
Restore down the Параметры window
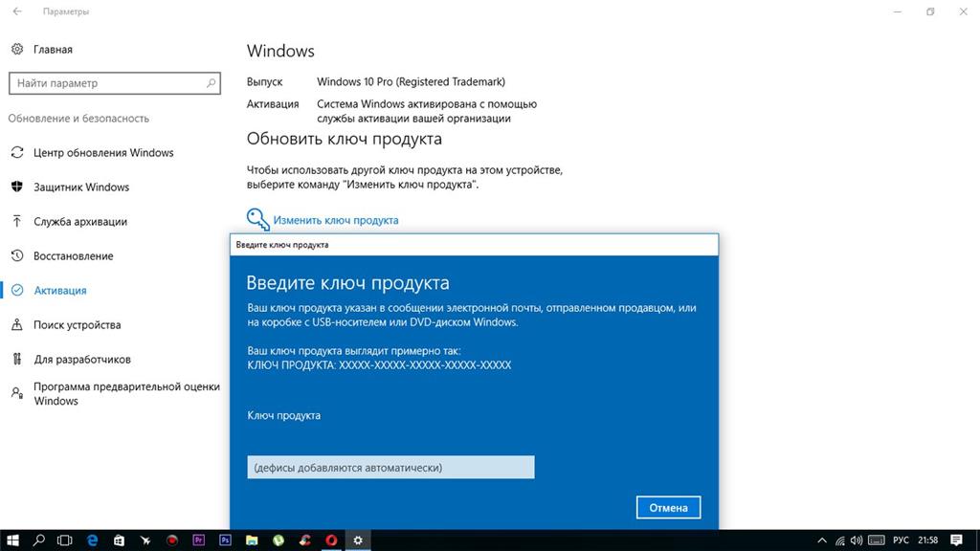[930, 11]
